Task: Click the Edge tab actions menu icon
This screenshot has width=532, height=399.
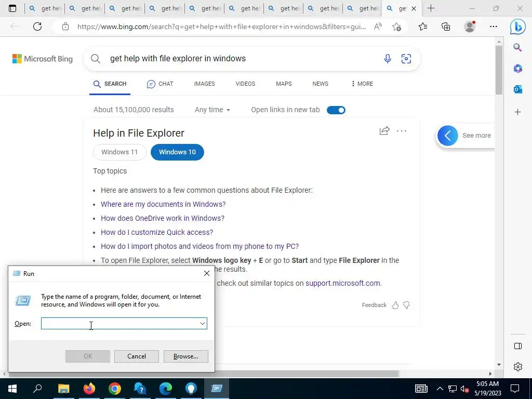Action: [x=12, y=8]
